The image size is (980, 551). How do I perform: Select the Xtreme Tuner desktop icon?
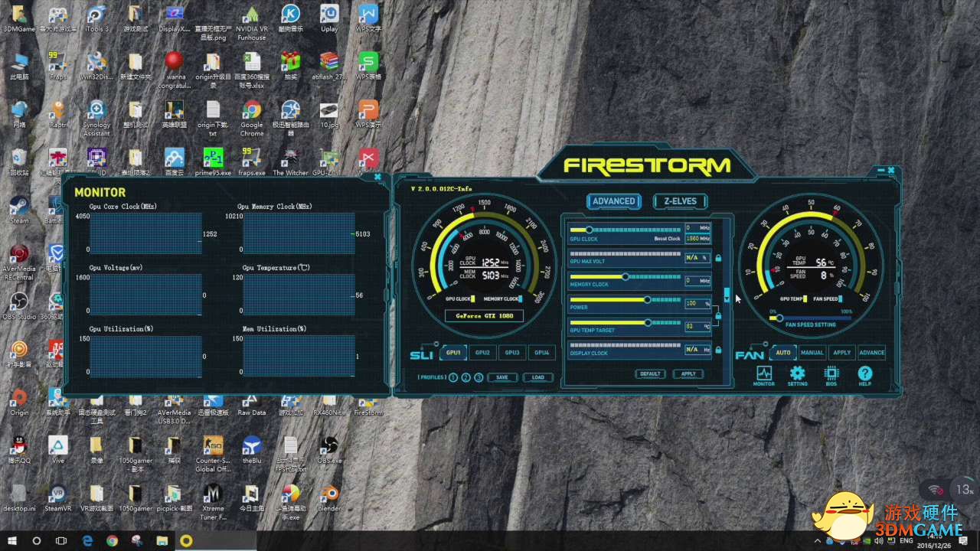point(213,502)
